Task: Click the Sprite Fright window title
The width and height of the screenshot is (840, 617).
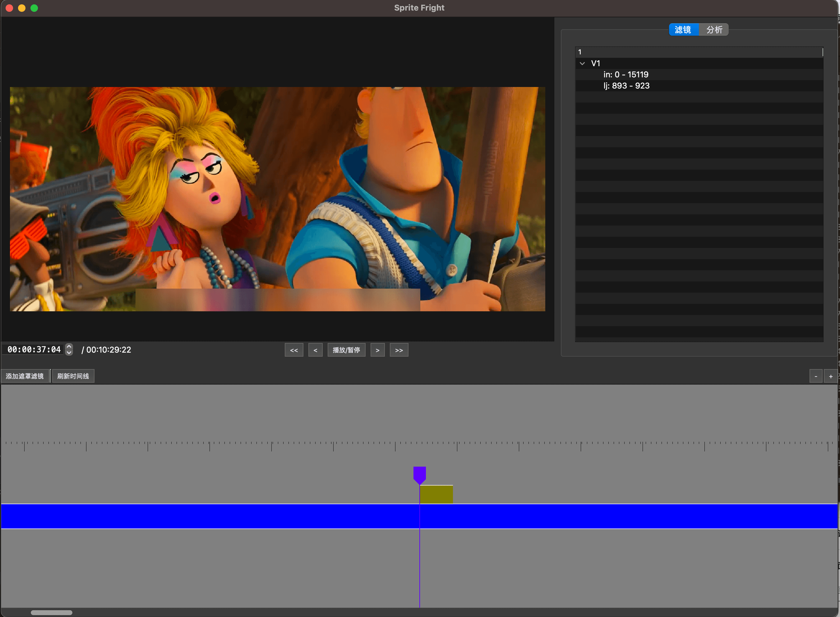Action: click(419, 8)
